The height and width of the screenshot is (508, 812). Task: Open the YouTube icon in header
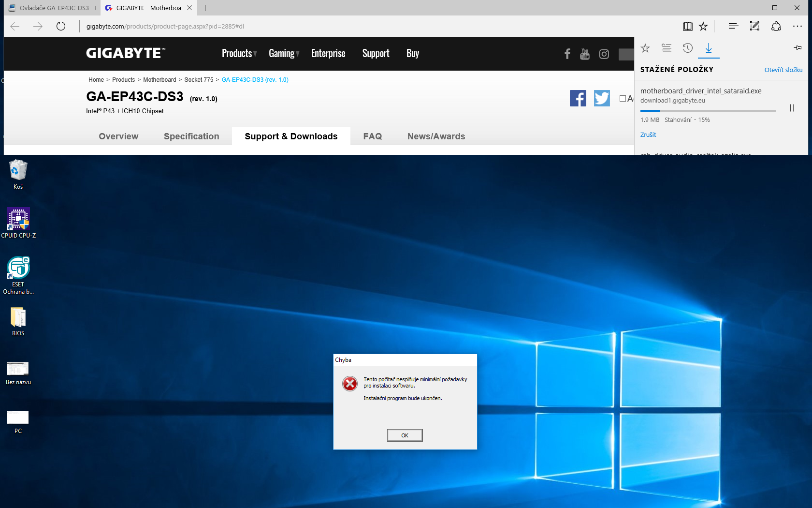click(585, 54)
